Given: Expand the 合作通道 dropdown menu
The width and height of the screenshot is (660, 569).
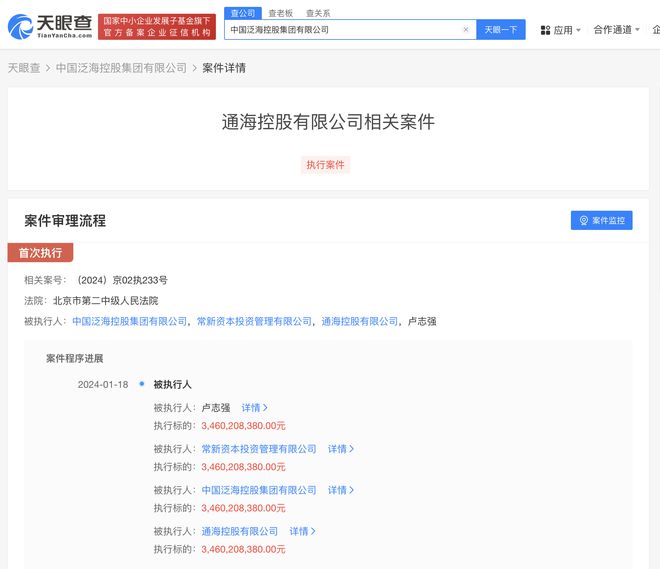Looking at the screenshot, I should 617,30.
